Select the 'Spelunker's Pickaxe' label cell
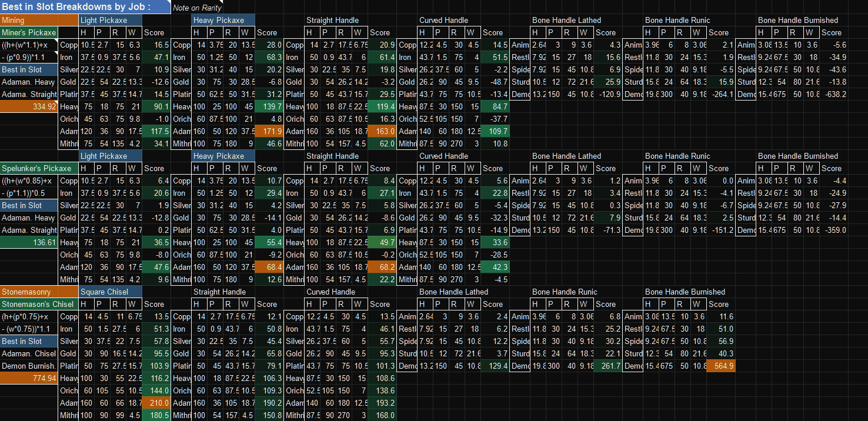Image resolution: width=868 pixels, height=421 pixels. [29, 168]
